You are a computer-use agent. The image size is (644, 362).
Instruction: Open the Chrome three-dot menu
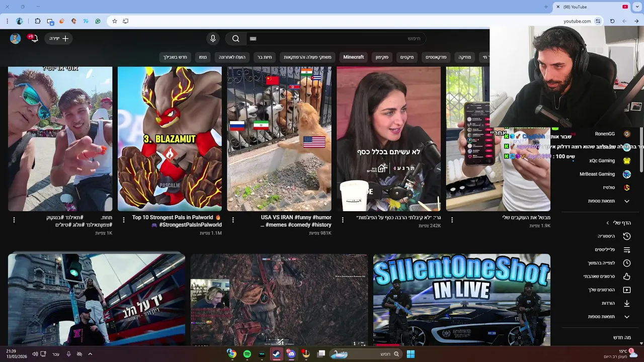pos(7,21)
